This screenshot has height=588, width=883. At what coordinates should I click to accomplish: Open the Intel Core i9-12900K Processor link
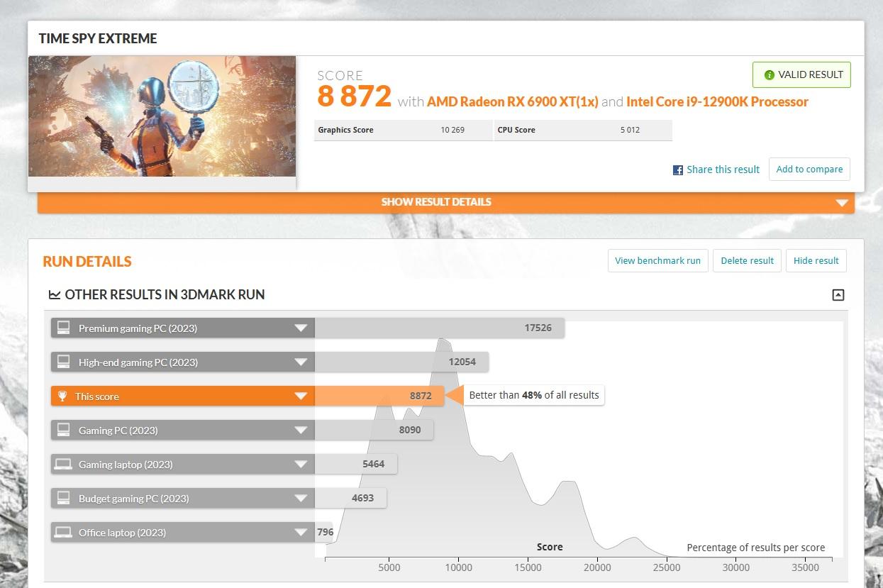(x=717, y=101)
